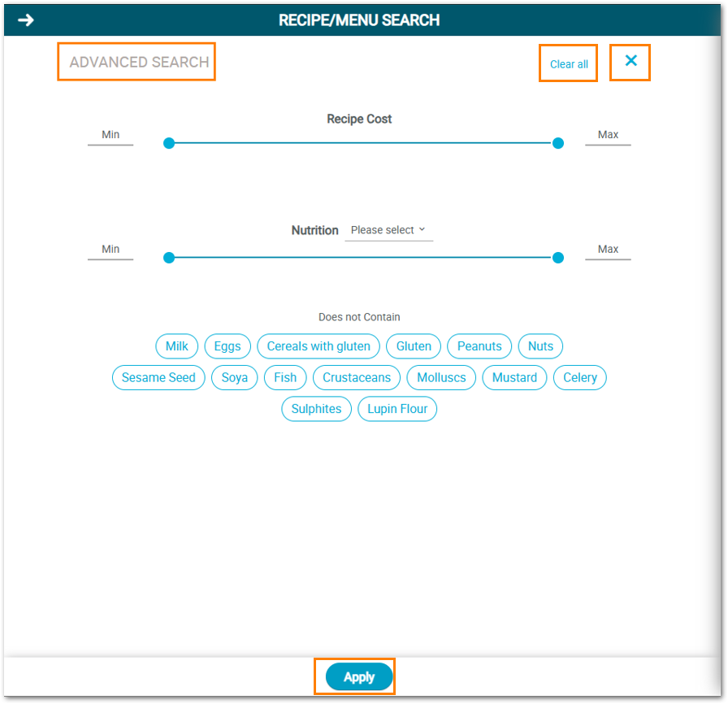Toggle the Milk allergen filter
728x704 pixels.
(x=176, y=346)
